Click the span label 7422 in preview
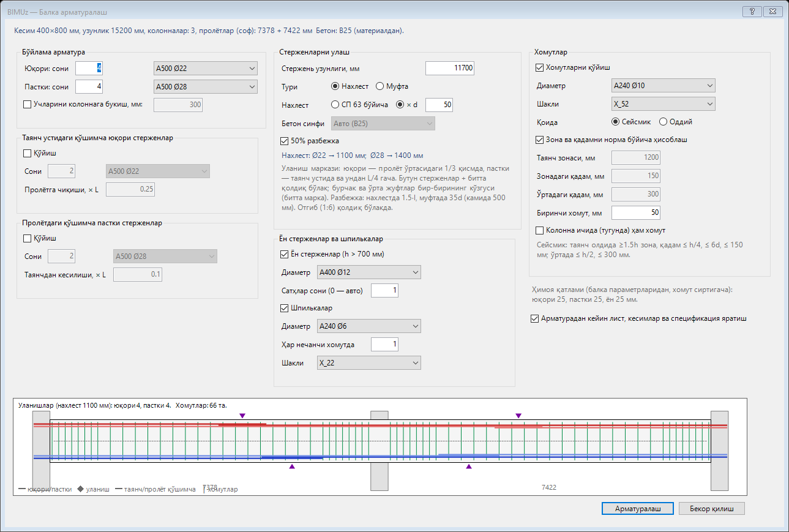 click(x=549, y=487)
